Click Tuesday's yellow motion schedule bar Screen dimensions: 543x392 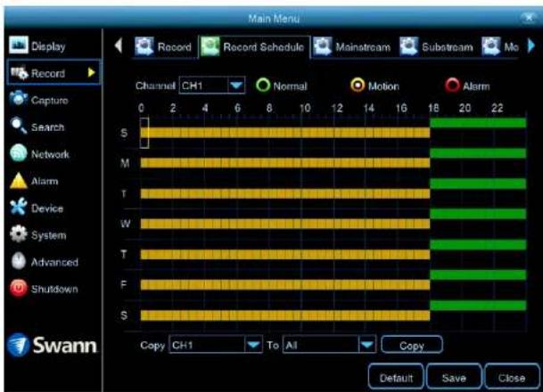click(x=285, y=193)
